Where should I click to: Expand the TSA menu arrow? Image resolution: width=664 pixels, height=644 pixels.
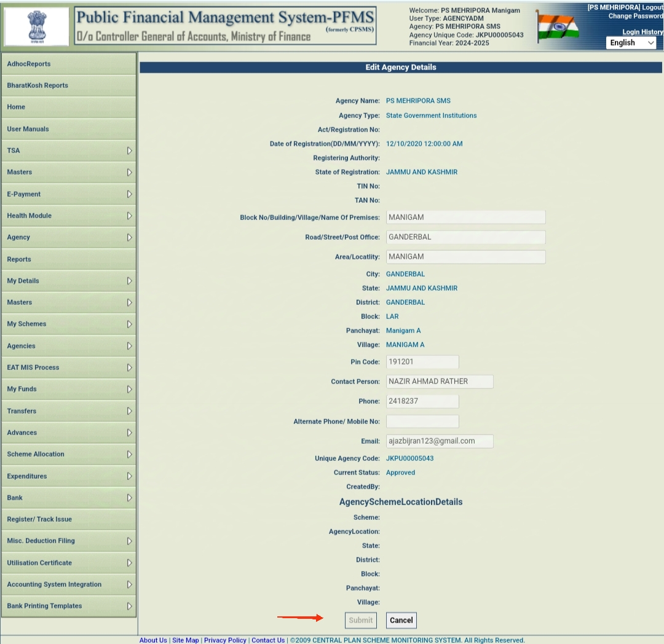[130, 151]
